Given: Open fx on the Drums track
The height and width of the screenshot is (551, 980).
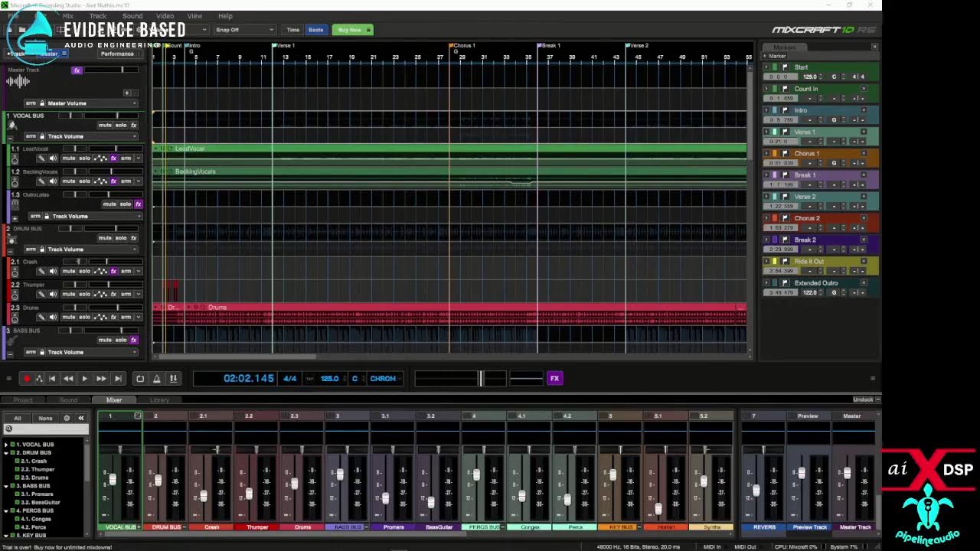Looking at the screenshot, I should [113, 317].
